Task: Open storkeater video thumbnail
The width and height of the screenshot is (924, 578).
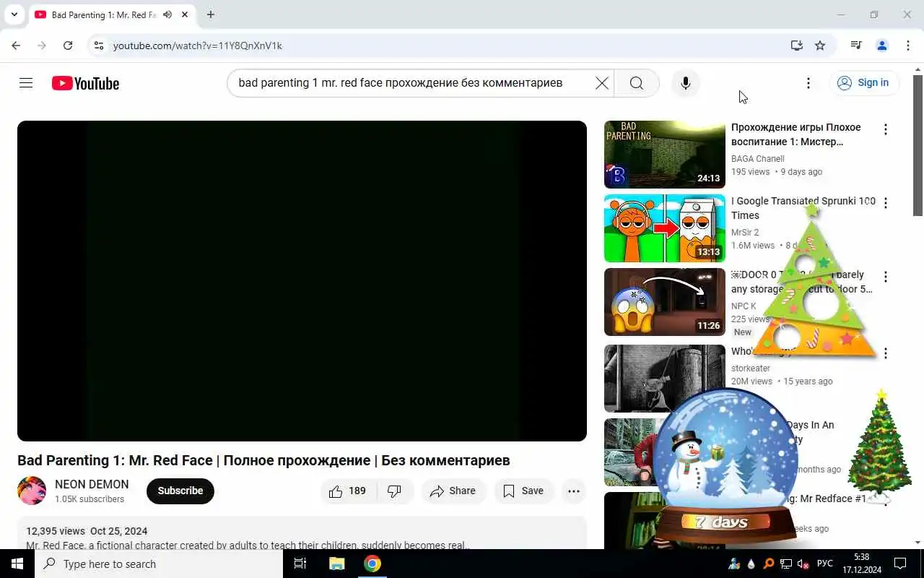Action: [665, 379]
